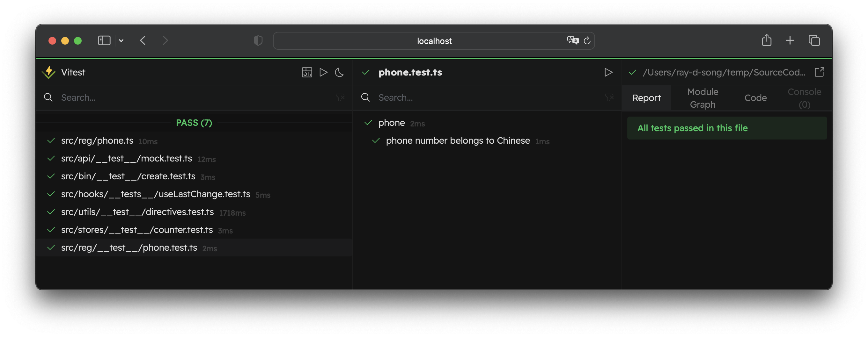
Task: Click the 'All tests passed in this file' banner
Action: pyautogui.click(x=727, y=128)
